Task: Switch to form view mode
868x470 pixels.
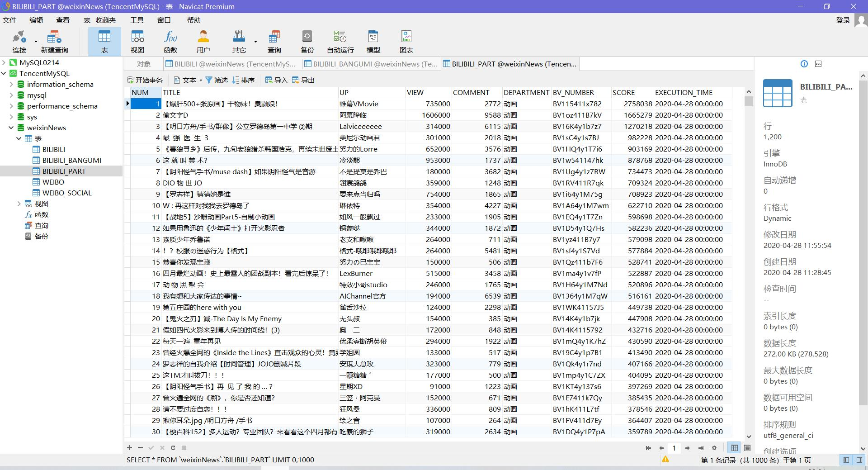Action: (x=747, y=448)
